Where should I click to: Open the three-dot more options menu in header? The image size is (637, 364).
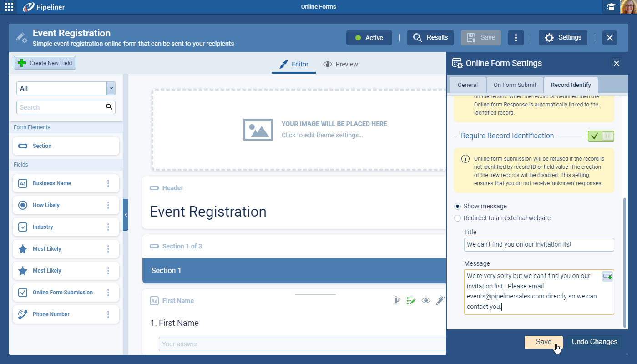click(x=516, y=38)
